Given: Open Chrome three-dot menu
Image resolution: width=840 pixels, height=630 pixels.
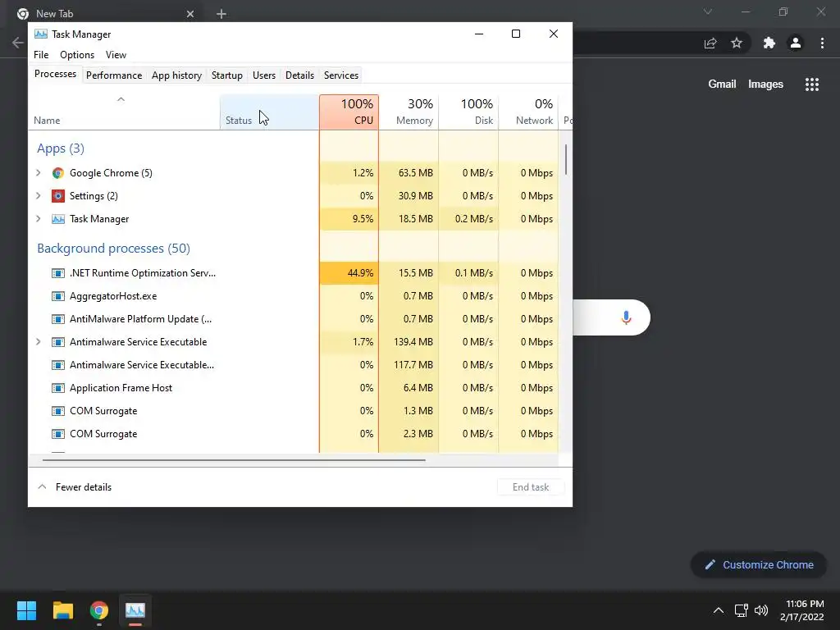Looking at the screenshot, I should [822, 43].
